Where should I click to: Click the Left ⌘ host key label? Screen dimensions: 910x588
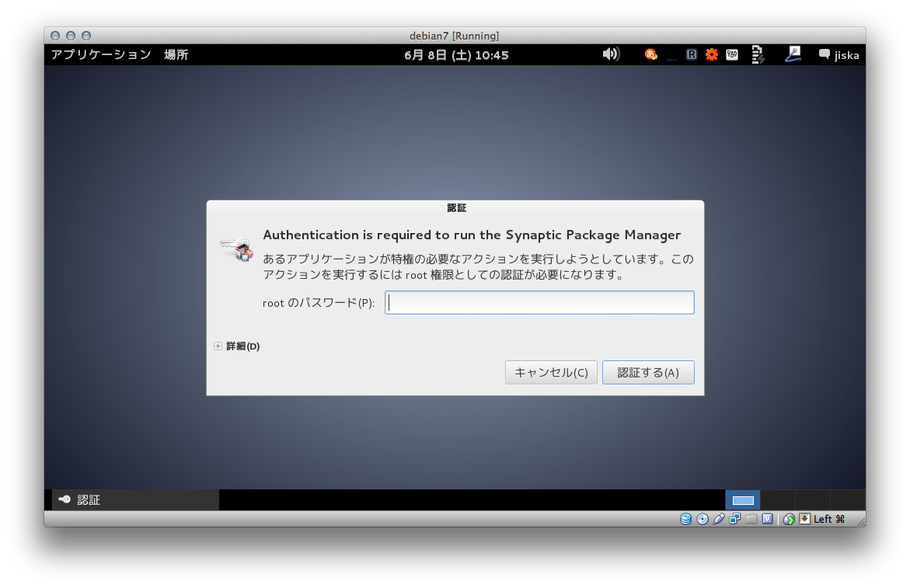(828, 519)
